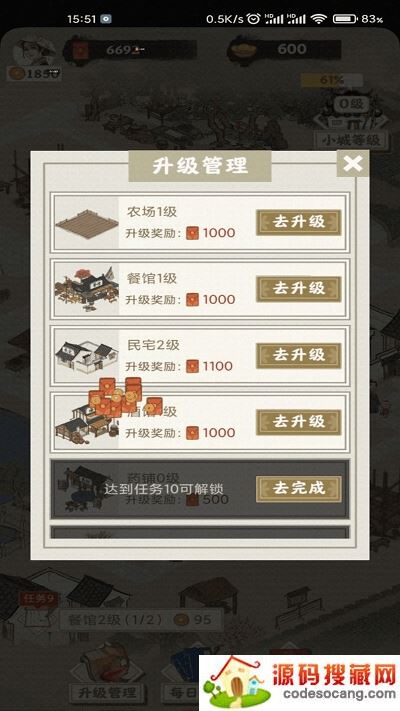400x711 pixels.
Task: Tap the 任务9 quest tag
Action: (39, 599)
